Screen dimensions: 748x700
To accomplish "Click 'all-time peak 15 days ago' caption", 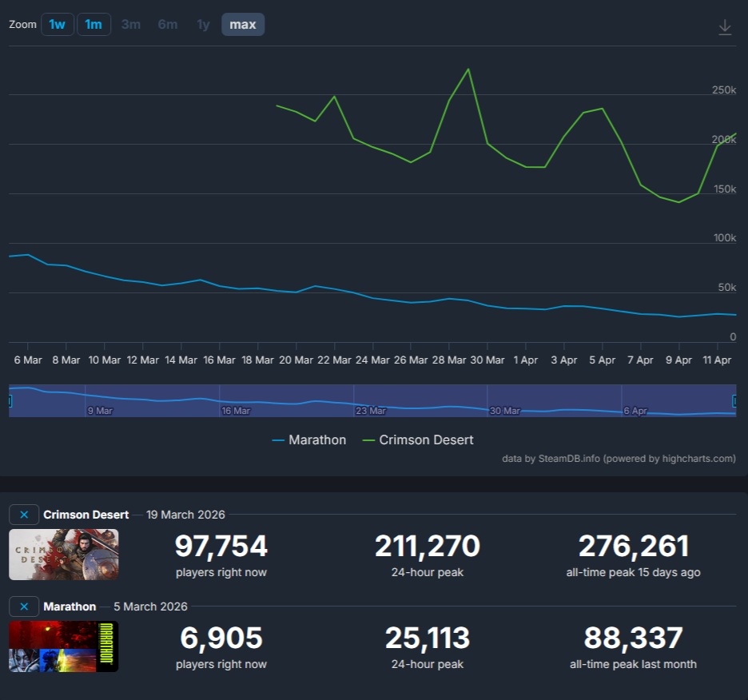I will pos(633,572).
